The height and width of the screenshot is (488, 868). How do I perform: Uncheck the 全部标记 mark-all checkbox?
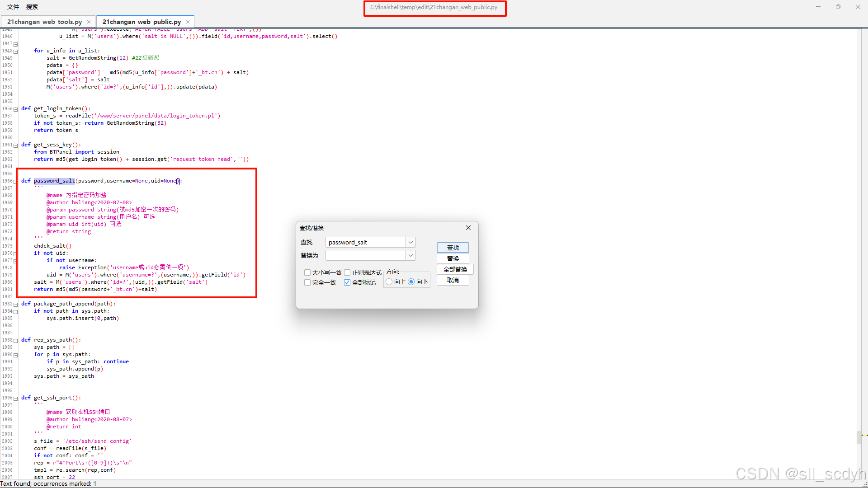pos(347,282)
